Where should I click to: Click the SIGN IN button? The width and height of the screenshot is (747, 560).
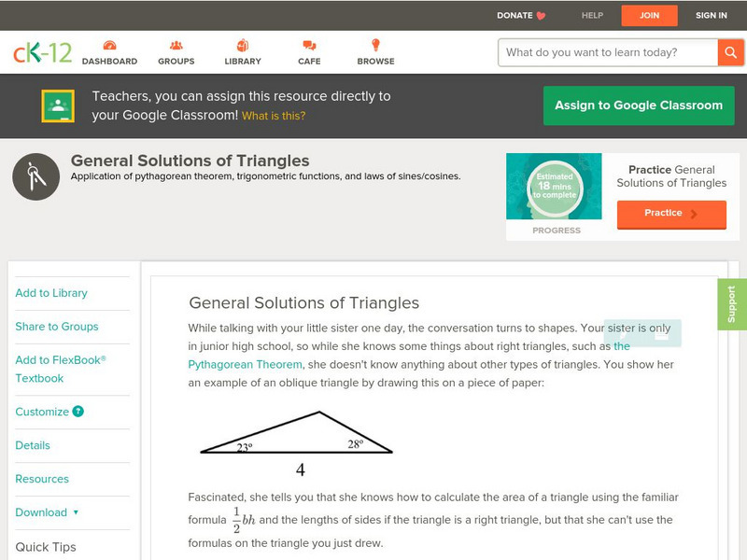point(711,15)
